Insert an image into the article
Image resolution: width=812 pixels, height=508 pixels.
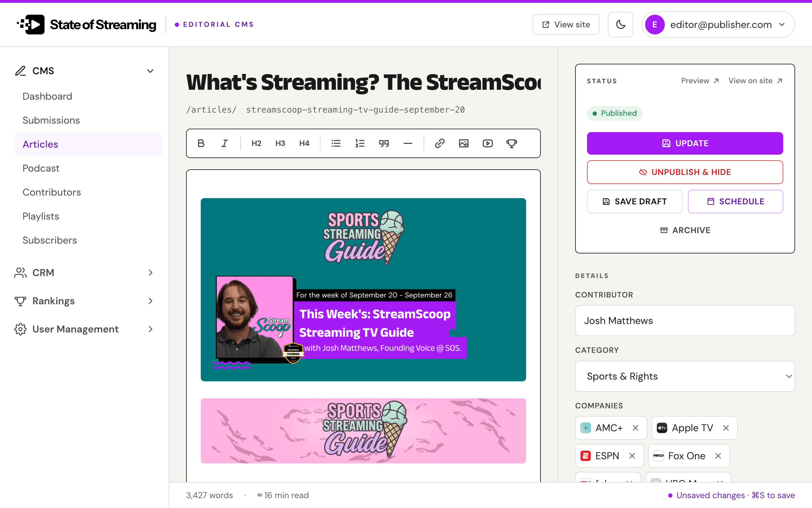click(x=464, y=143)
